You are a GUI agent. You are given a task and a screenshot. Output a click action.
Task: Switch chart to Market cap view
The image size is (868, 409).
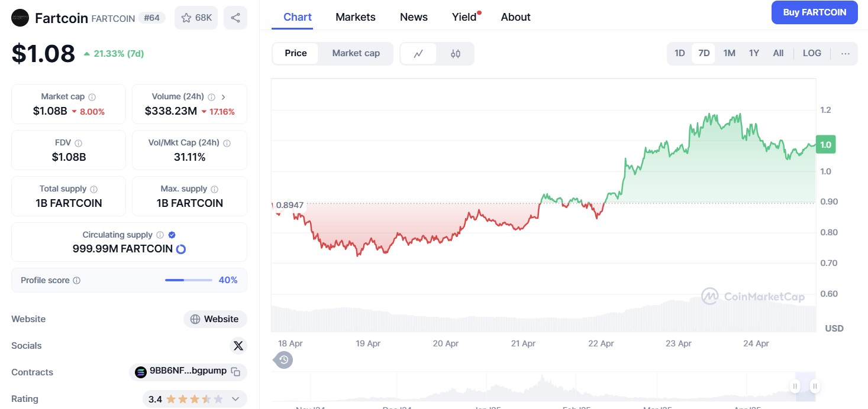(x=356, y=53)
